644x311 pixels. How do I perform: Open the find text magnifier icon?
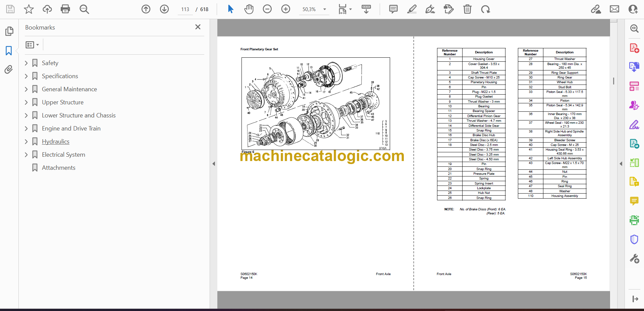(x=84, y=9)
